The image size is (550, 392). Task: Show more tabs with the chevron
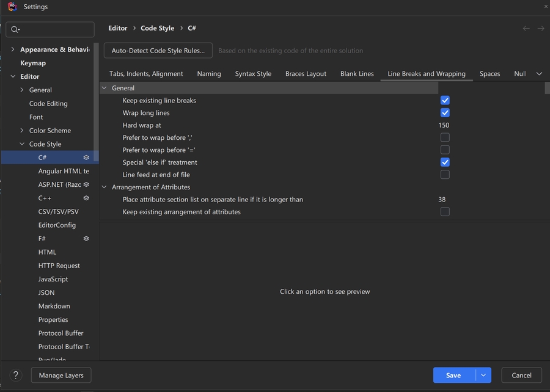(x=539, y=74)
